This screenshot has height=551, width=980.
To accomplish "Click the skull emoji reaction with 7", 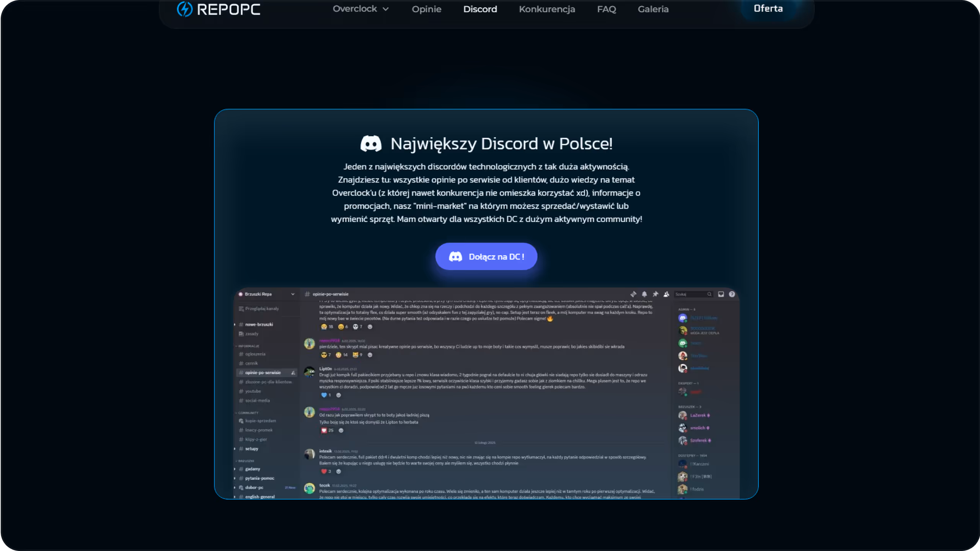I will pyautogui.click(x=357, y=327).
